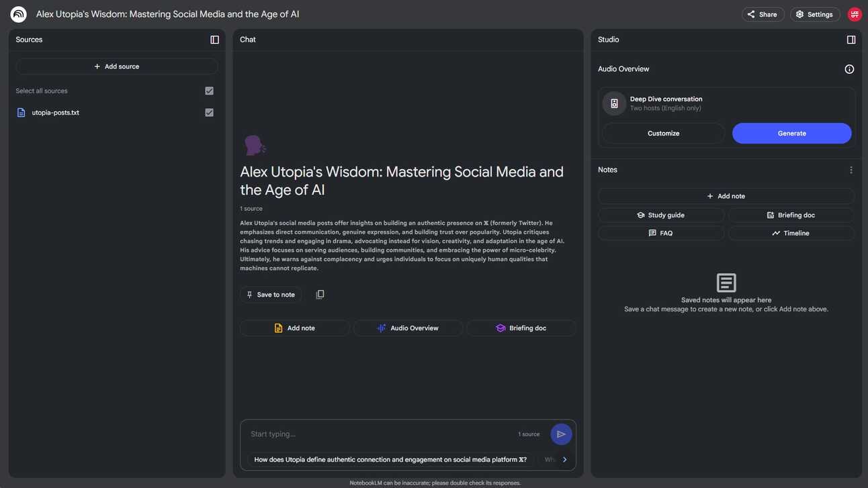Viewport: 868px width, 488px height.
Task: Create a Study guide
Action: (661, 215)
